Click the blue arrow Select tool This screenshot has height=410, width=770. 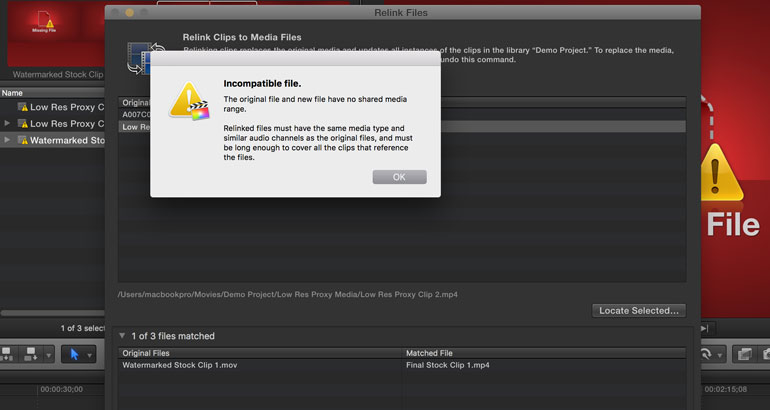pos(74,354)
